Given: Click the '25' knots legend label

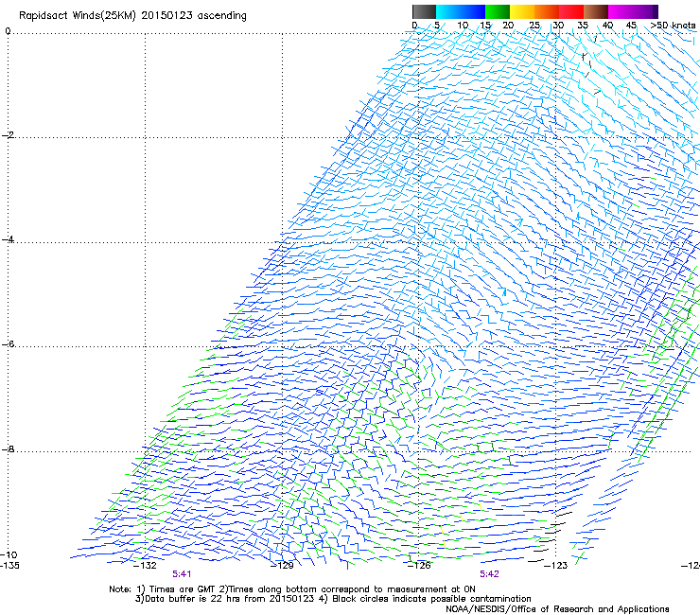Looking at the screenshot, I should (x=534, y=26).
